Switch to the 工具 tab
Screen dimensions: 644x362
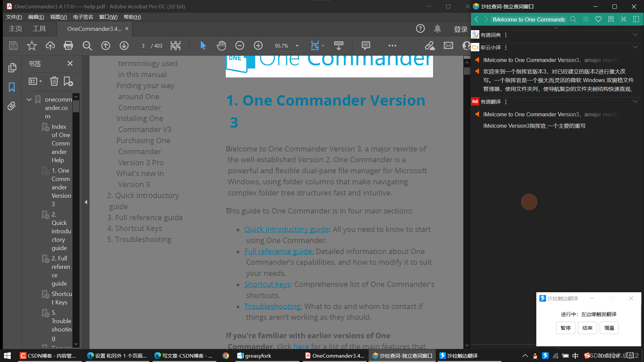pyautogui.click(x=39, y=29)
